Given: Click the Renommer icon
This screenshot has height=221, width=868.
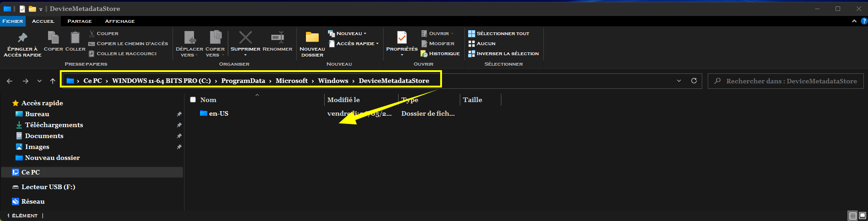Looking at the screenshot, I should click(277, 37).
